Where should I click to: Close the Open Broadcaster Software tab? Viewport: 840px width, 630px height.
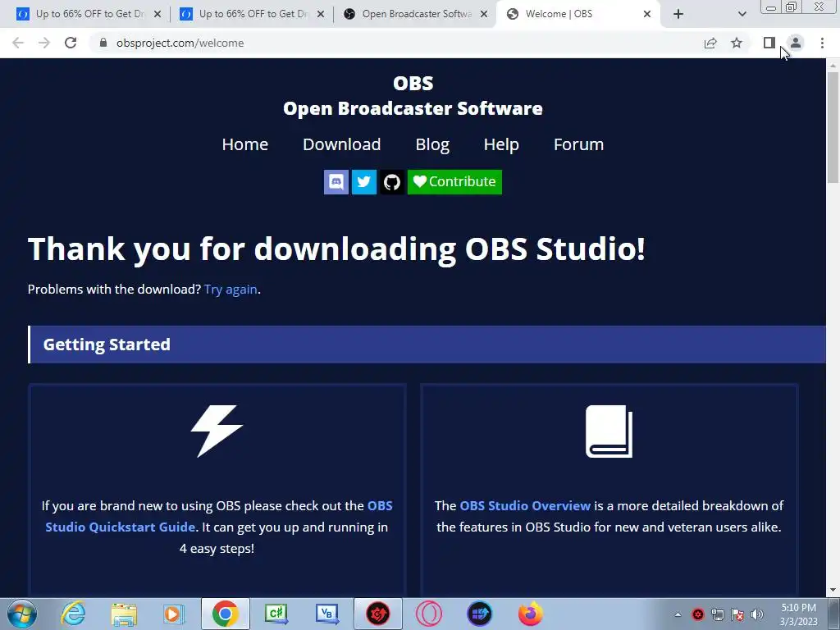pos(484,14)
